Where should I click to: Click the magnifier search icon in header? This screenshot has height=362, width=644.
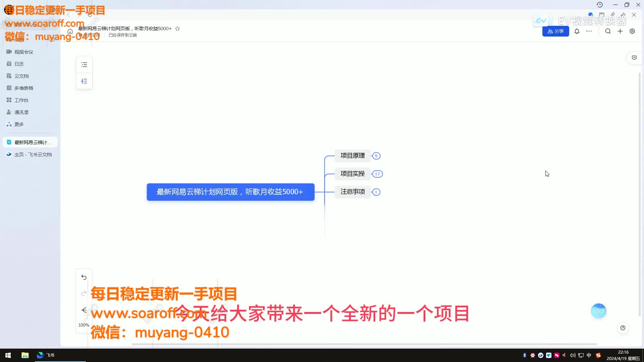pyautogui.click(x=608, y=31)
